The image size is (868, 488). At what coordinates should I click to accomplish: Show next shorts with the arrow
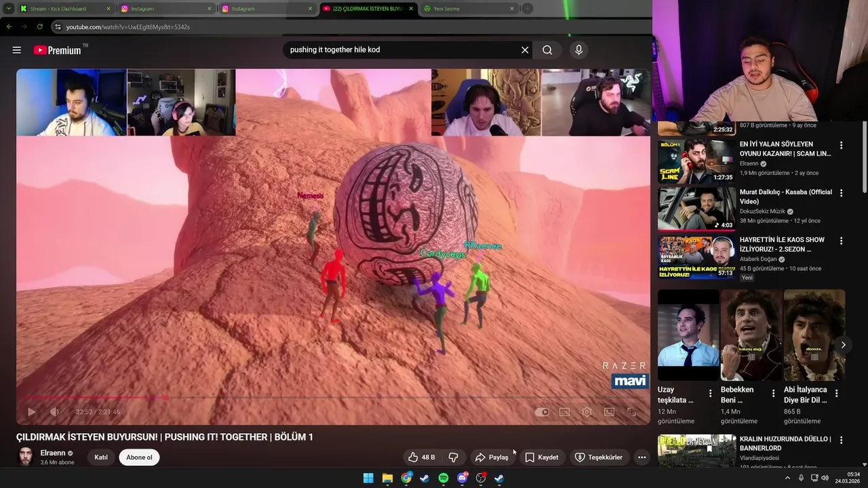pyautogui.click(x=843, y=345)
